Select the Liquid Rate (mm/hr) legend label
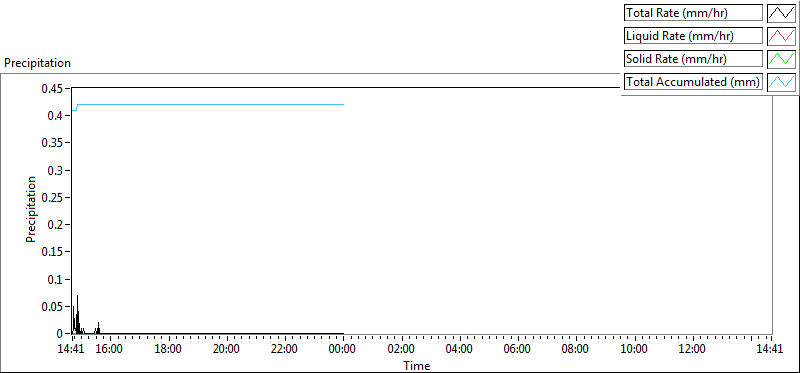This screenshot has height=373, width=800. tap(693, 36)
